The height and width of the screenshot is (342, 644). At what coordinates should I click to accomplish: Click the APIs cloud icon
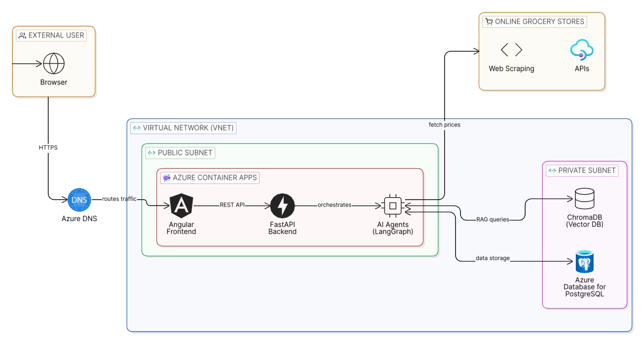click(582, 50)
